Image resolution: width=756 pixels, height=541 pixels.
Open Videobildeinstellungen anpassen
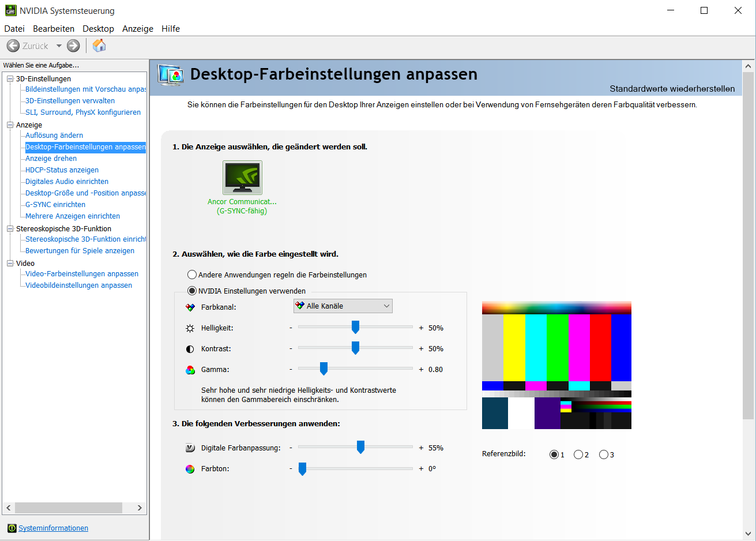(78, 285)
